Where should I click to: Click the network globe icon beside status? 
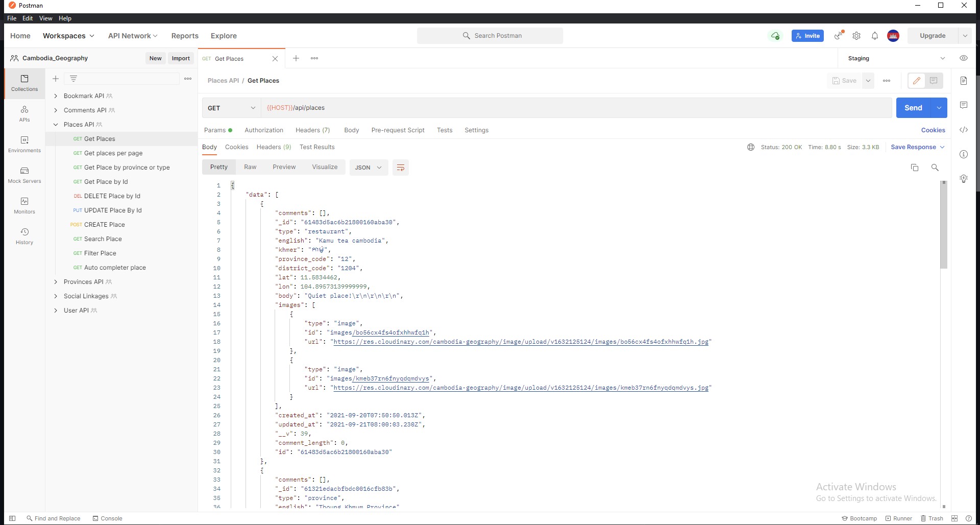751,147
